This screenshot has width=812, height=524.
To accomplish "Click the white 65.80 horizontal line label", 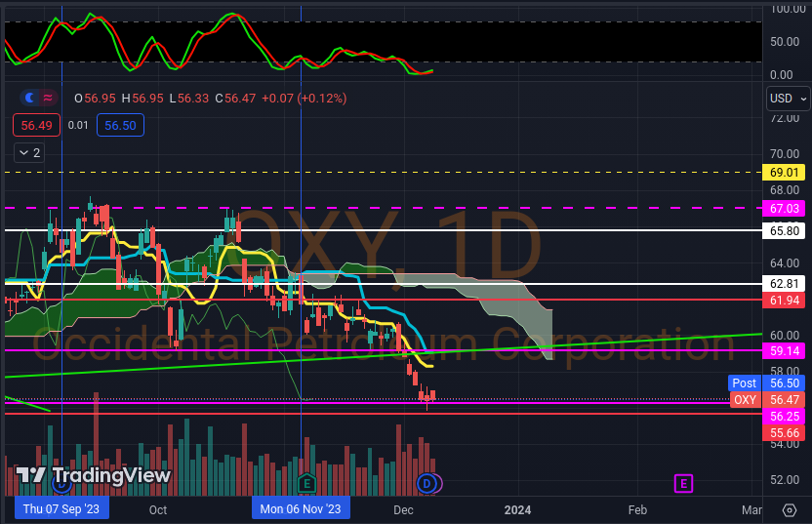I will pyautogui.click(x=785, y=231).
